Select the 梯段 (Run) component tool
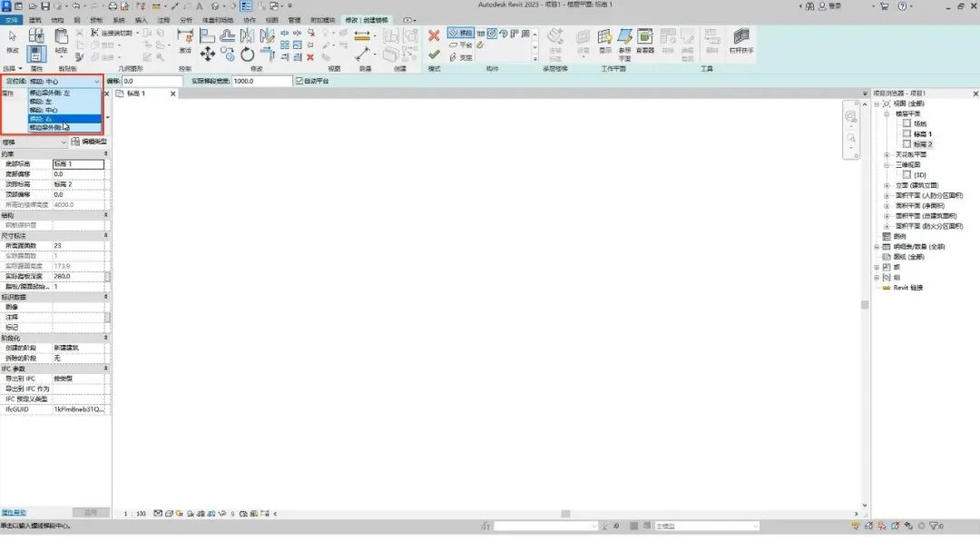The width and height of the screenshot is (980, 552). pos(461,33)
